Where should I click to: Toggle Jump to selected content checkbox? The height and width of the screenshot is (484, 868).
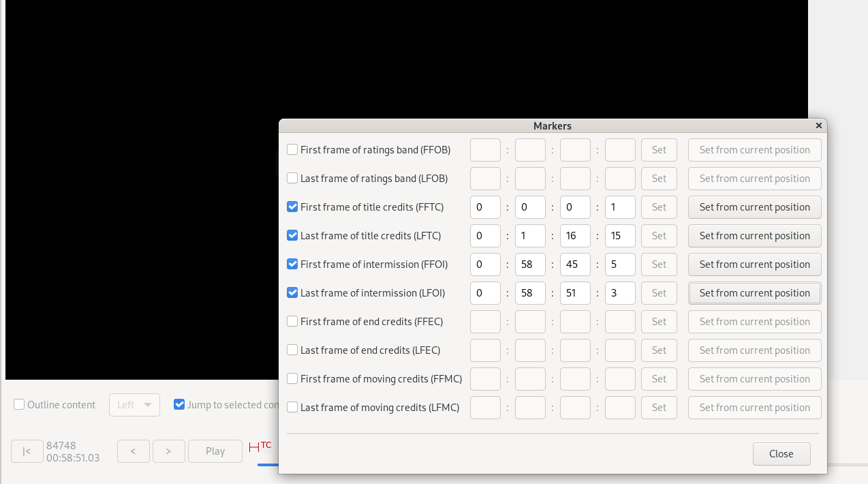click(179, 405)
